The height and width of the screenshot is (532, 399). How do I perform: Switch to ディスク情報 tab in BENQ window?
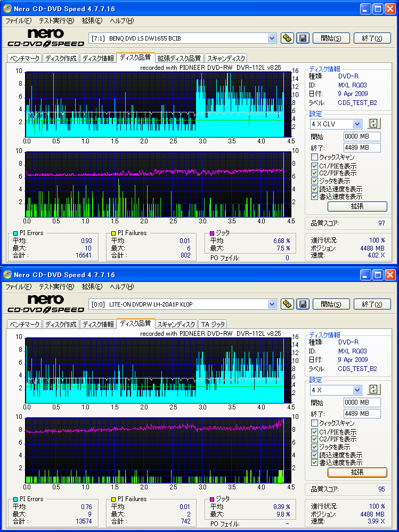coord(99,58)
